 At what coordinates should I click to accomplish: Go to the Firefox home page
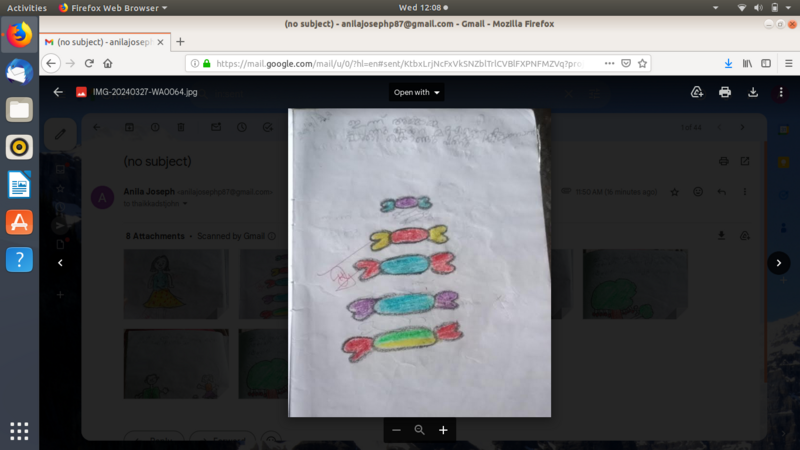click(x=108, y=63)
